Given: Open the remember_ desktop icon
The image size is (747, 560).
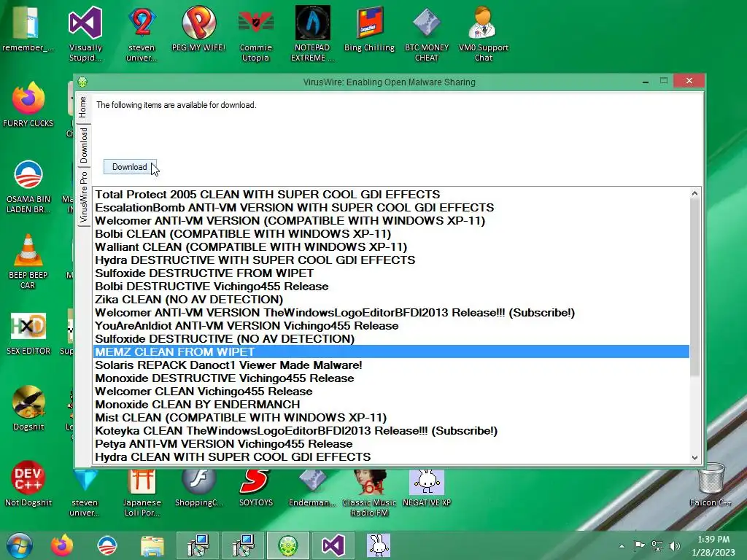Looking at the screenshot, I should [x=27, y=28].
